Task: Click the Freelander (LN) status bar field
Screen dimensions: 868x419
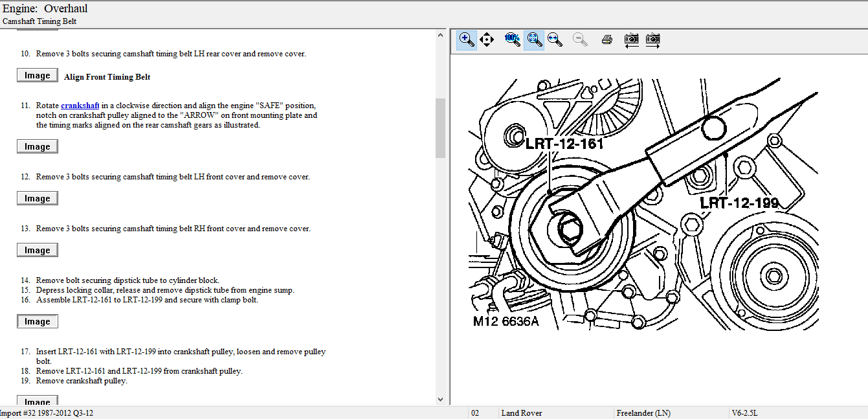Action: point(643,413)
